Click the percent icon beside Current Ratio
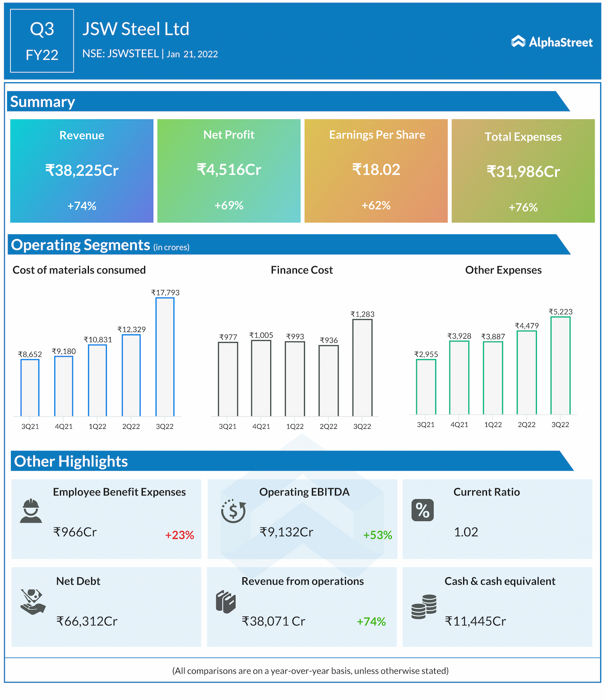Viewport: 605px width, 700px height. click(x=422, y=510)
